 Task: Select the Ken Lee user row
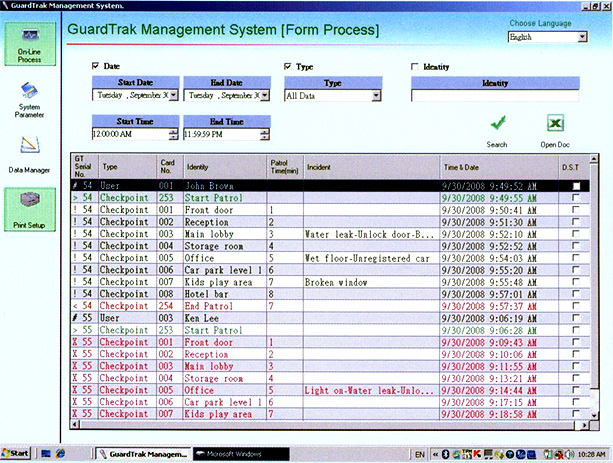coord(330,318)
